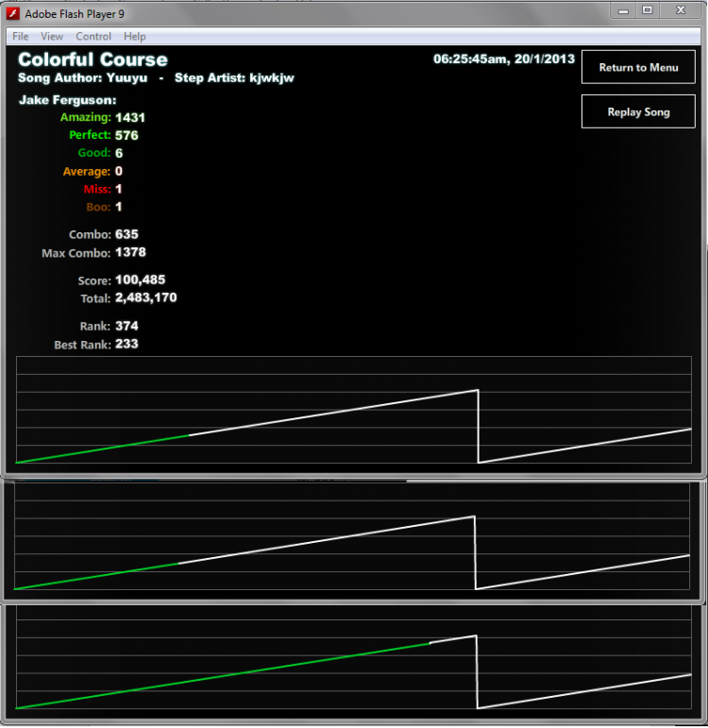Open the Help menu
This screenshot has height=728, width=708.
tap(135, 36)
